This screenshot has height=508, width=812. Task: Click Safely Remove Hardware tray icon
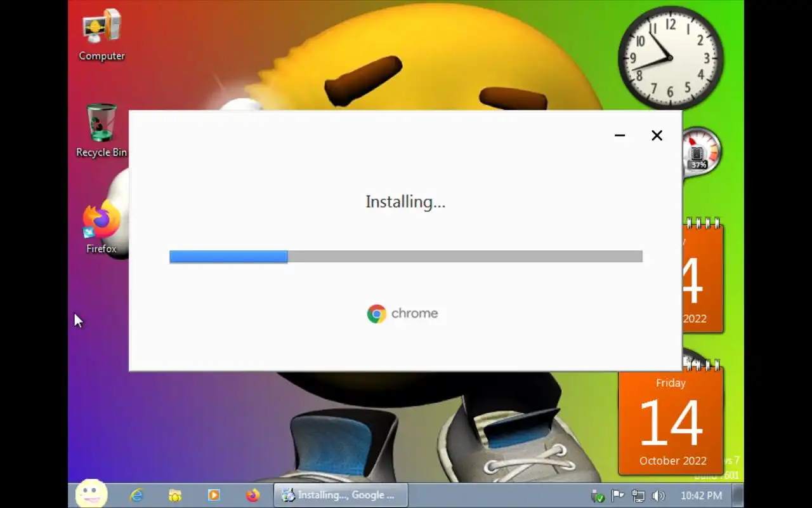click(597, 496)
